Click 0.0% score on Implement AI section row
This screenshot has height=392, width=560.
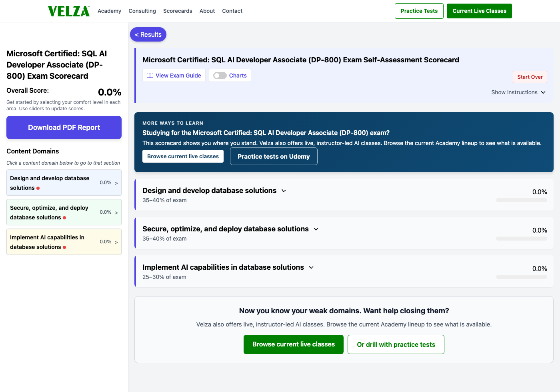tap(540, 269)
